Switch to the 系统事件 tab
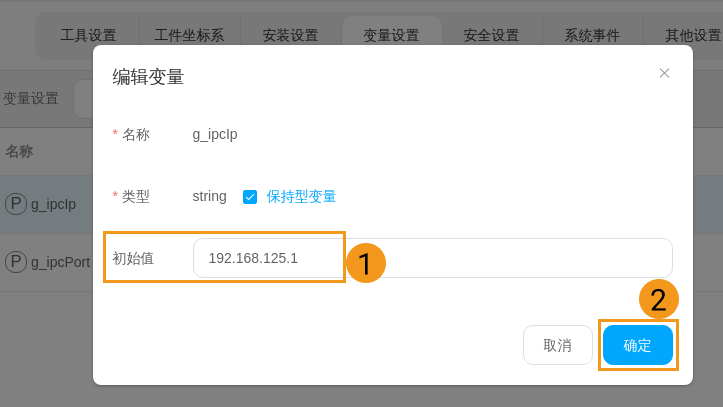Viewport: 723px width, 407px height. [x=592, y=36]
